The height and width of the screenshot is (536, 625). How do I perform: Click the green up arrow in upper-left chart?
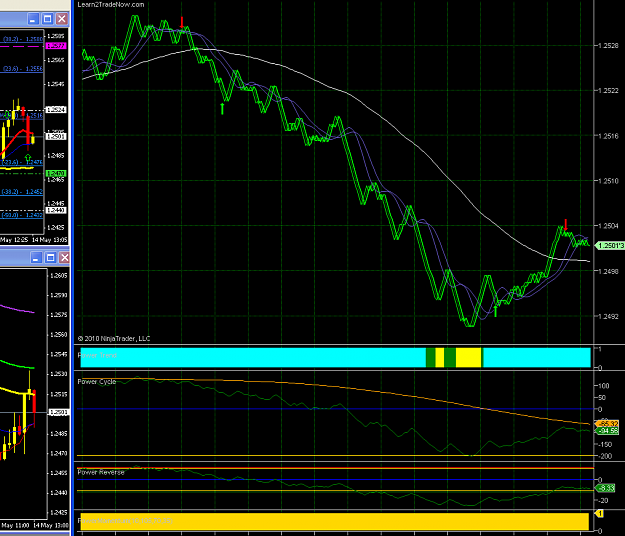28,157
